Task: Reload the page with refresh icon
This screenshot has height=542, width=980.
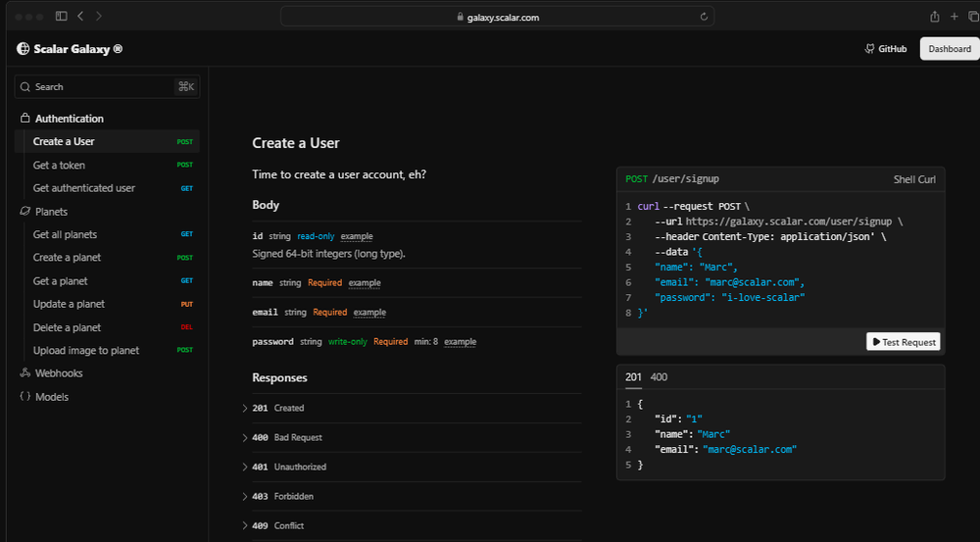Action: coord(704,17)
